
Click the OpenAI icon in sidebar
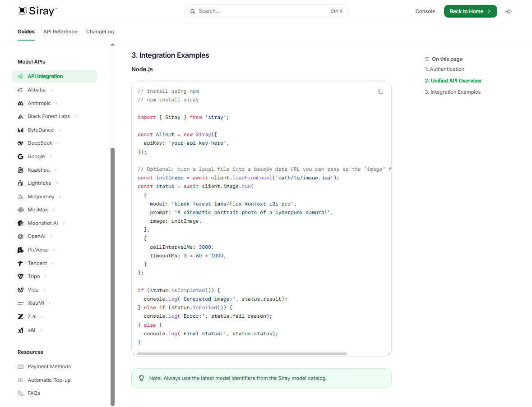point(20,237)
